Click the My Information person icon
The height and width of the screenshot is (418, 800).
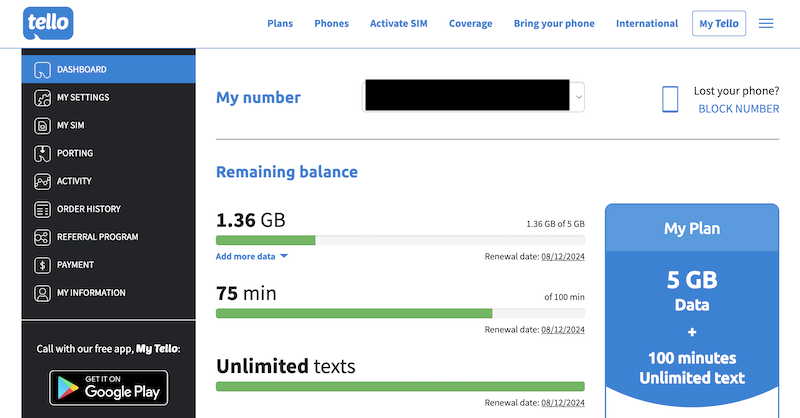pyautogui.click(x=42, y=294)
